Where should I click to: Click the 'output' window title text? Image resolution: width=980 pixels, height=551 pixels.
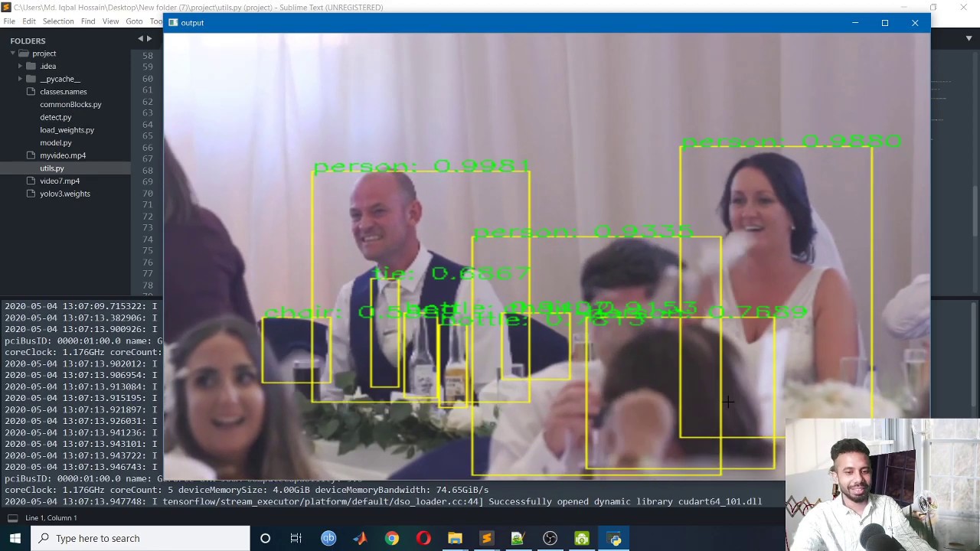point(192,23)
